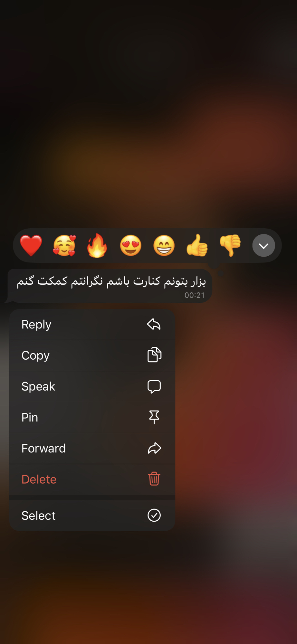
Task: Delete the message
Action: [x=92, y=479]
